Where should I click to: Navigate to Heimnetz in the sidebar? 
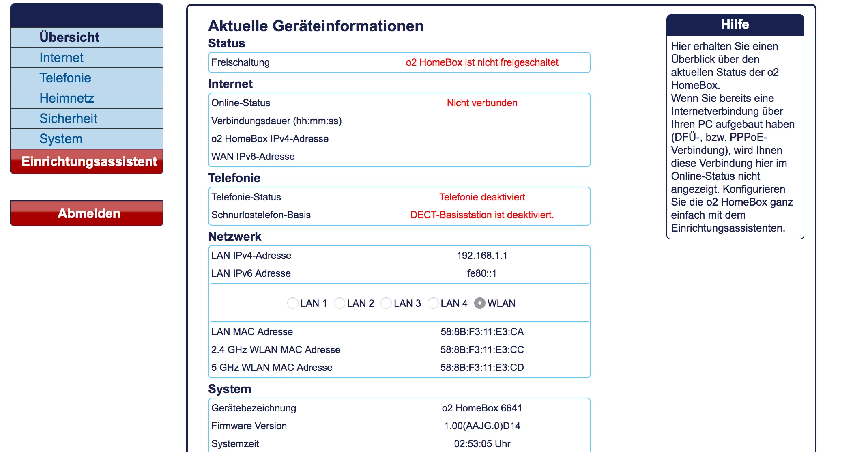coord(67,98)
